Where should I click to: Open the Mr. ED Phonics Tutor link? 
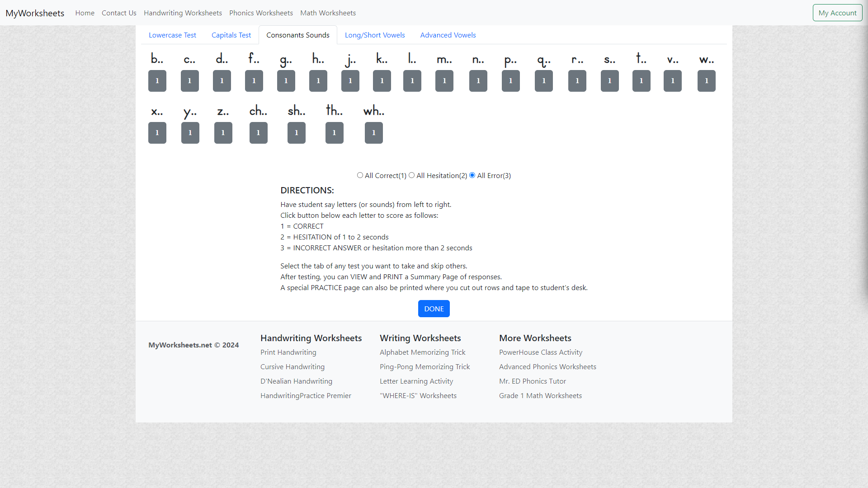pyautogui.click(x=533, y=381)
